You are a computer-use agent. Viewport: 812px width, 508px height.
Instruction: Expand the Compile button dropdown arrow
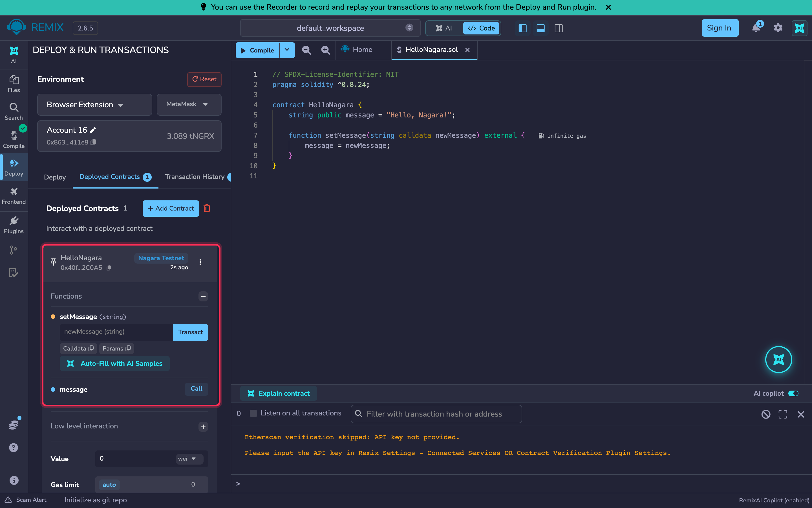tap(287, 50)
